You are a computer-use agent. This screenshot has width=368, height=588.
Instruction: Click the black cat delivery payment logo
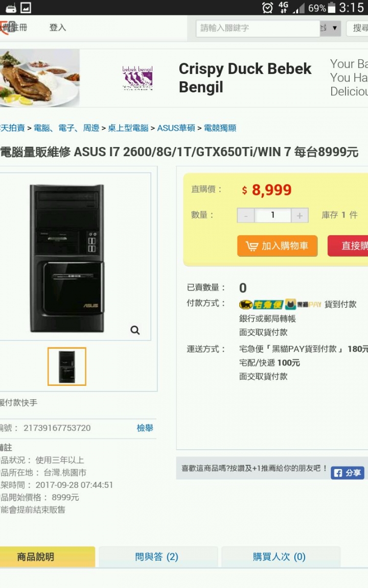261,304
